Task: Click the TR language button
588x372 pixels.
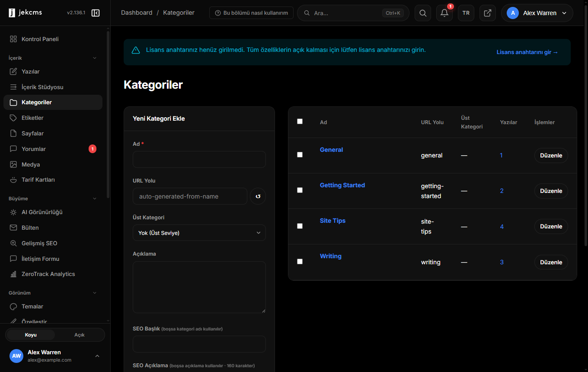Action: click(466, 13)
